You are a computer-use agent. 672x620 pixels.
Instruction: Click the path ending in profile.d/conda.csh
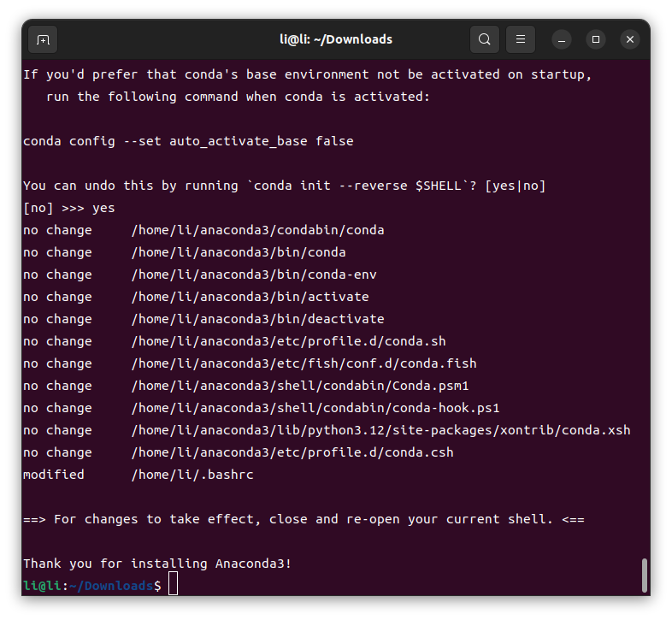point(292,452)
